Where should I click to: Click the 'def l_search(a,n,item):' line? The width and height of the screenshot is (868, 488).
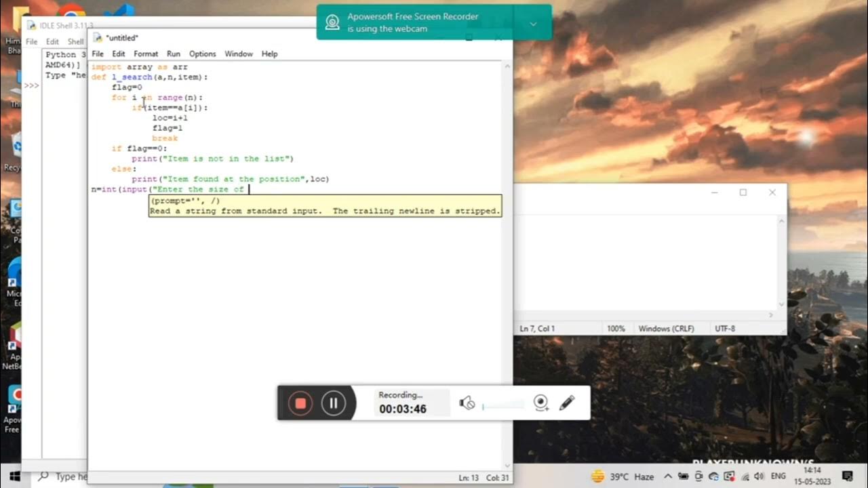tap(150, 77)
